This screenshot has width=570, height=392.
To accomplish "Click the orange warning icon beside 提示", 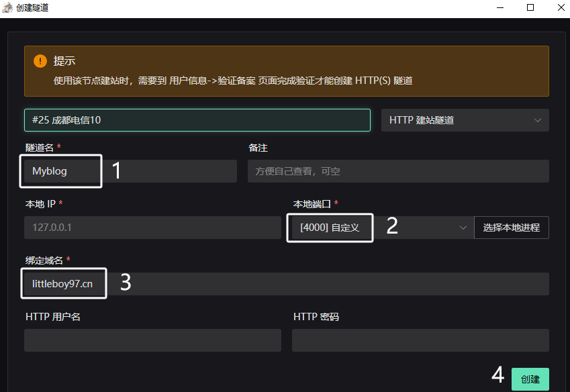I will click(x=40, y=61).
